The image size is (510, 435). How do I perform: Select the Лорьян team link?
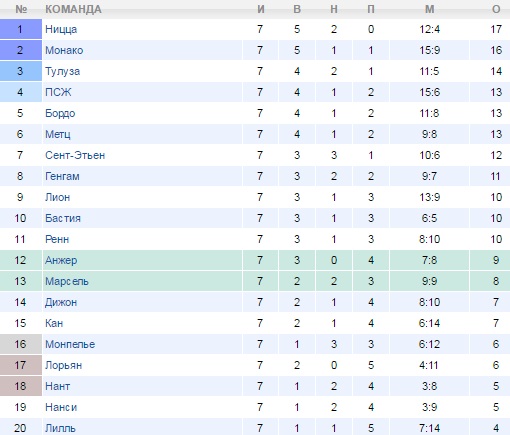63,365
